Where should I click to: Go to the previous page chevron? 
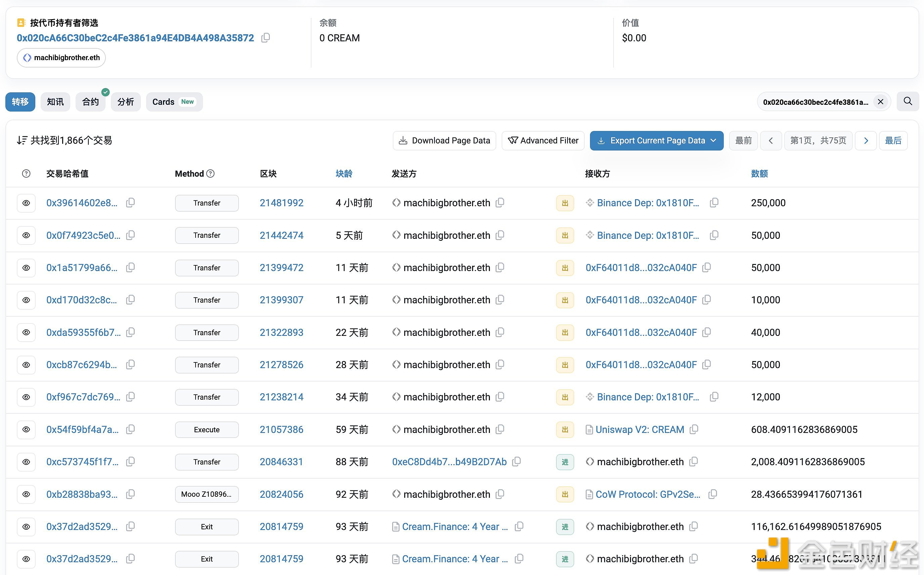tap(771, 141)
